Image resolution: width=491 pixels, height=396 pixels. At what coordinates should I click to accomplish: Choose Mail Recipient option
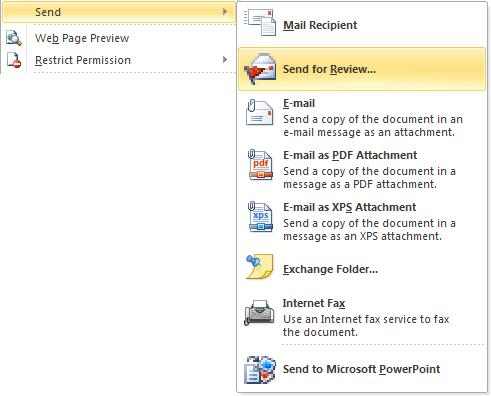(x=362, y=24)
